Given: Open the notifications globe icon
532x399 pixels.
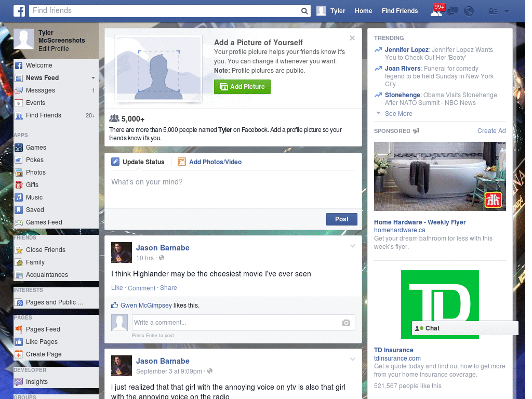Looking at the screenshot, I should [469, 11].
